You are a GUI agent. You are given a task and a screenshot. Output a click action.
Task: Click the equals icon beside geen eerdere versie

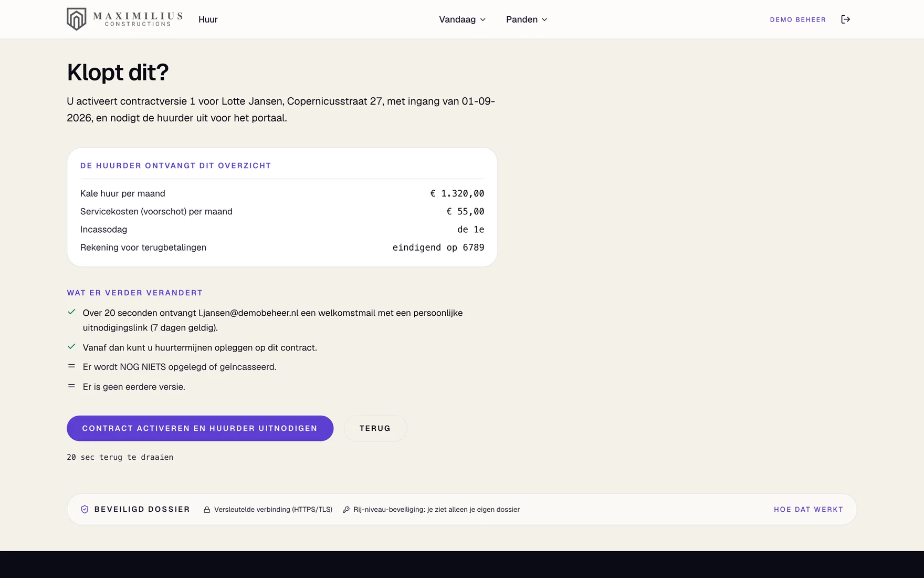(71, 386)
